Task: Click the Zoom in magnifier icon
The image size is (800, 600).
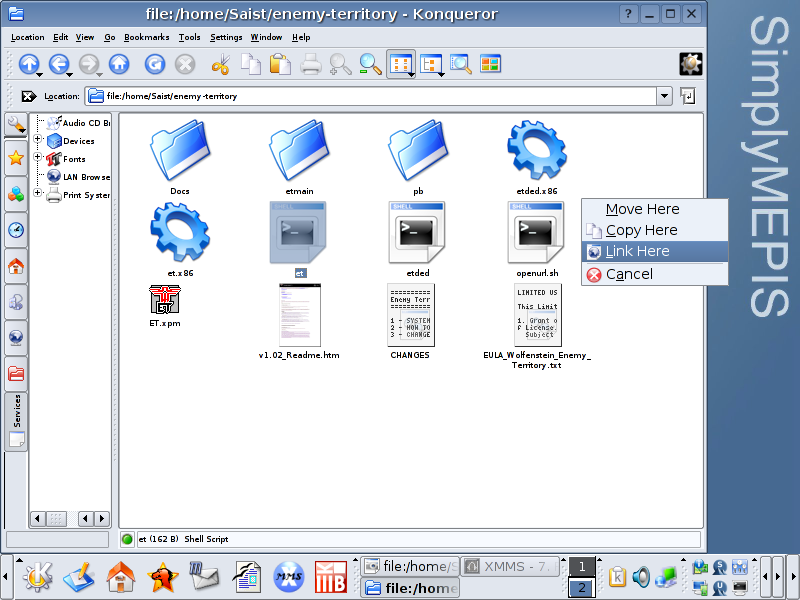Action: point(341,64)
